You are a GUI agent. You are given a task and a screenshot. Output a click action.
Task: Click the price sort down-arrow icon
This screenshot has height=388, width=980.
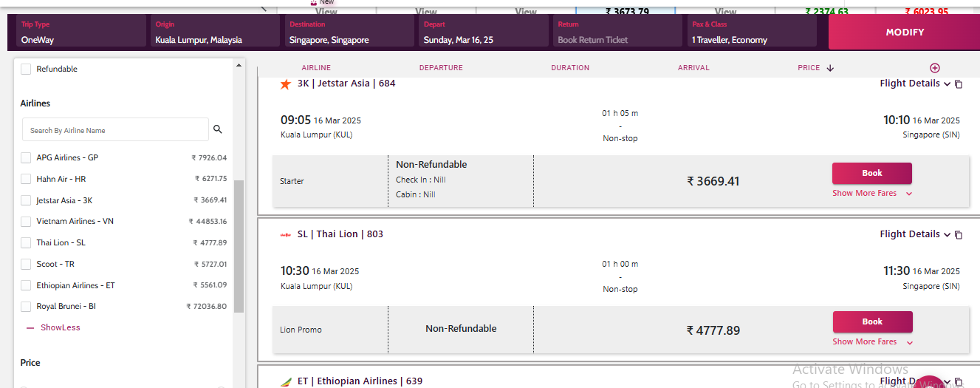point(830,68)
